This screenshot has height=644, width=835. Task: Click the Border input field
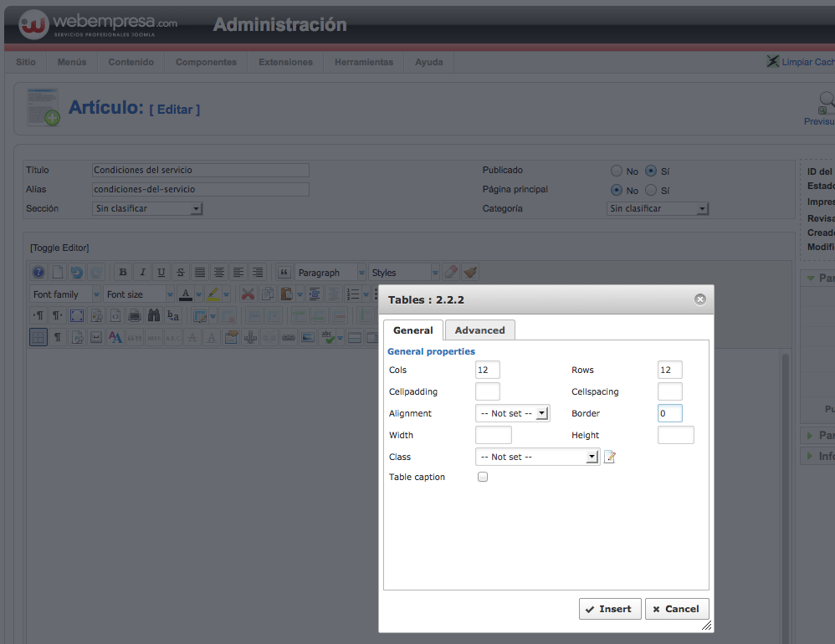point(670,413)
